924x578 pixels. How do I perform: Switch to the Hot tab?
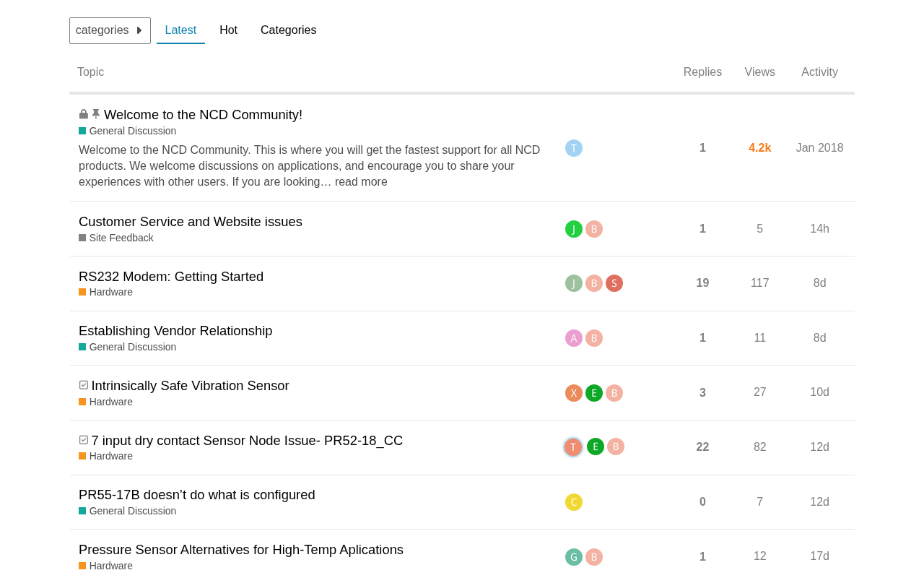[x=228, y=30]
